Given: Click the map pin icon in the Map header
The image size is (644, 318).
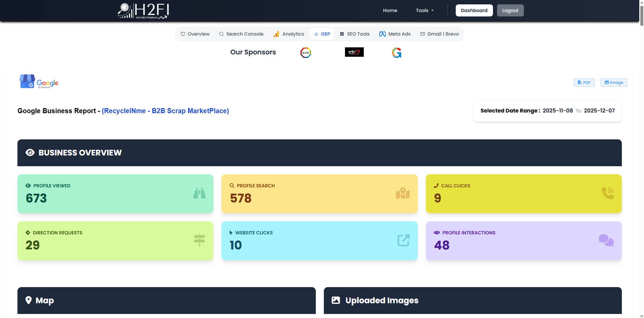Looking at the screenshot, I should click(29, 300).
